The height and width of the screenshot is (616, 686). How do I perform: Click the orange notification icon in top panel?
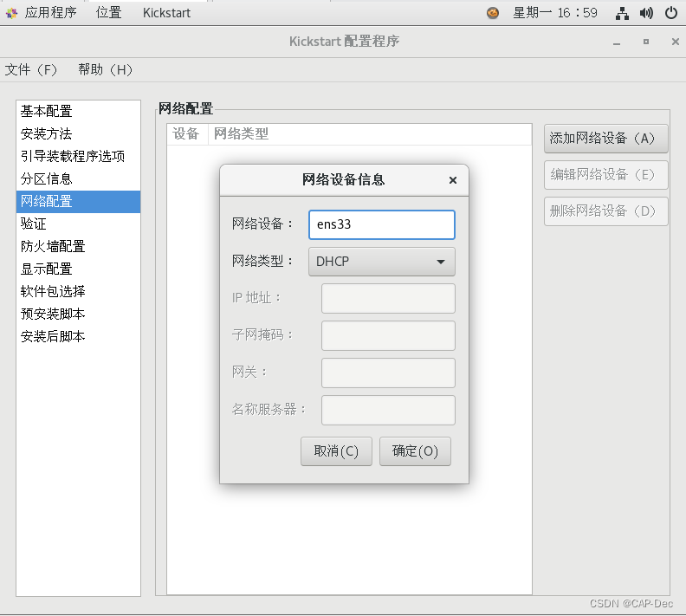click(493, 13)
